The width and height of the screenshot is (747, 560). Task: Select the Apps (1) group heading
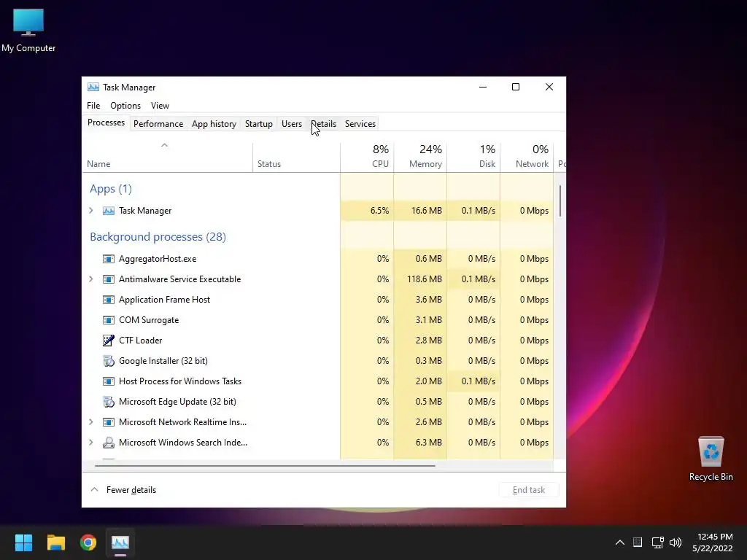111,189
